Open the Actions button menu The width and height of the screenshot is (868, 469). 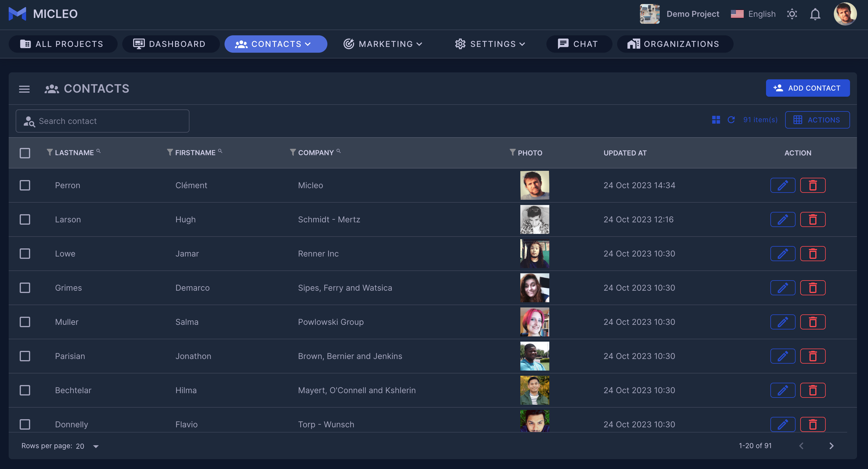click(x=817, y=120)
